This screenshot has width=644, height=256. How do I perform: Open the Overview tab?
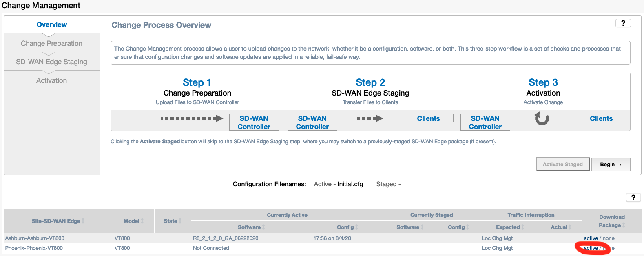click(x=52, y=24)
